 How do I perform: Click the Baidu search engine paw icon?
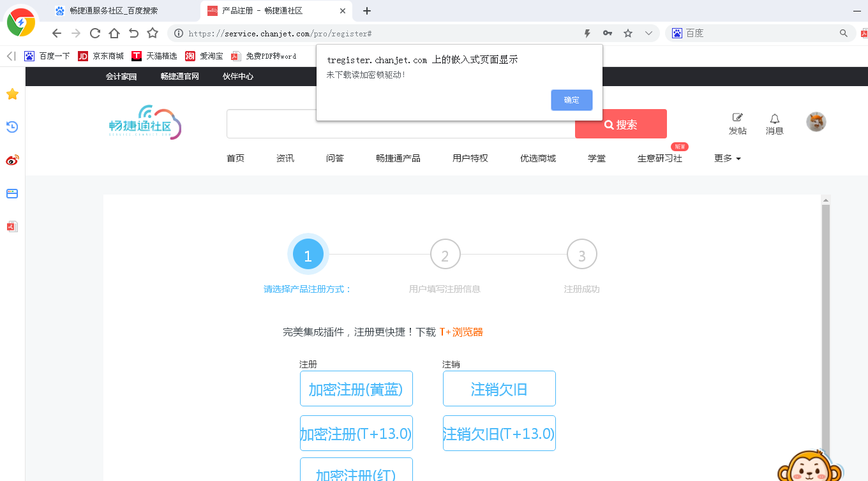coord(677,33)
